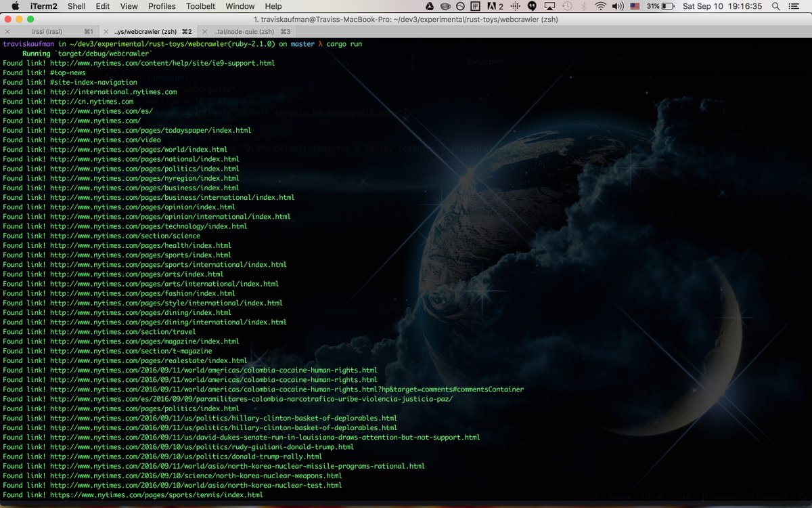Click the pages/national/index.html URL

pos(145,159)
